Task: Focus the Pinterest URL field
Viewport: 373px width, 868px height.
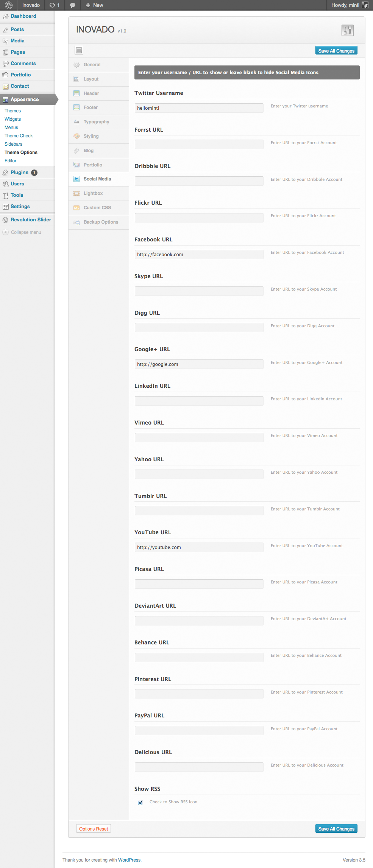Action: click(199, 694)
